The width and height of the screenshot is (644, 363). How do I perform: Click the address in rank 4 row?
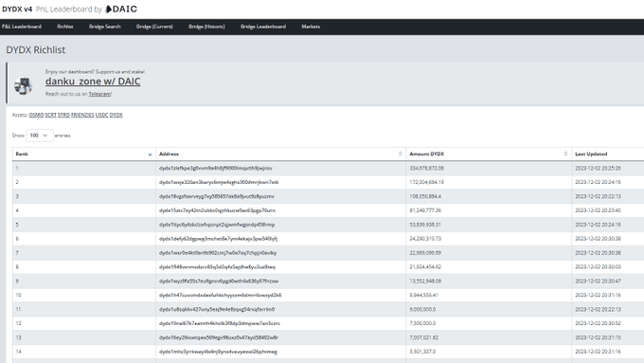[x=217, y=210]
